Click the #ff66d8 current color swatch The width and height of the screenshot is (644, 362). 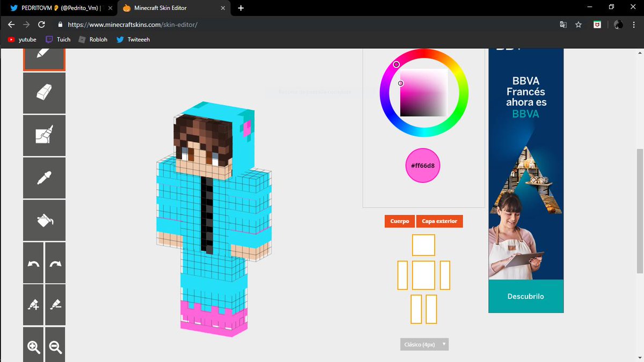tap(423, 165)
